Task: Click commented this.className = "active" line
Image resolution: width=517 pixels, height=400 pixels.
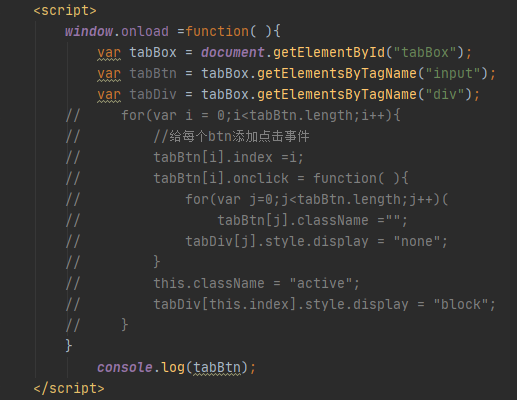Action: 257,283
